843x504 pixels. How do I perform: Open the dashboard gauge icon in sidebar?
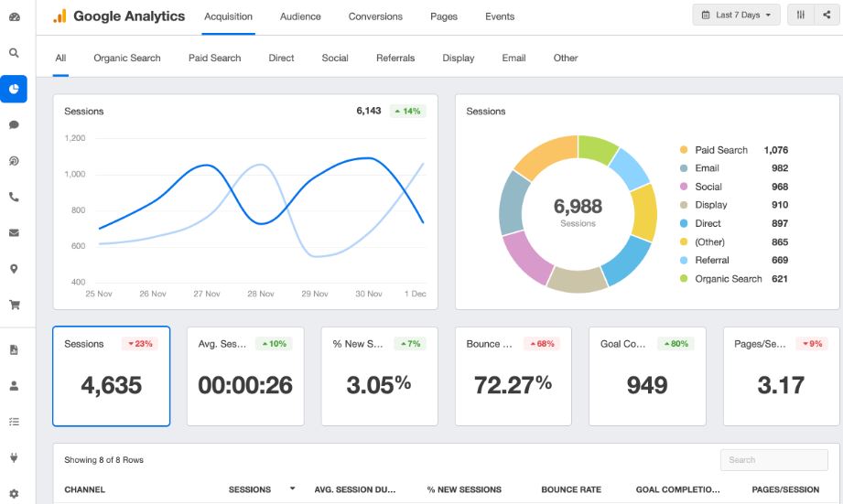15,17
